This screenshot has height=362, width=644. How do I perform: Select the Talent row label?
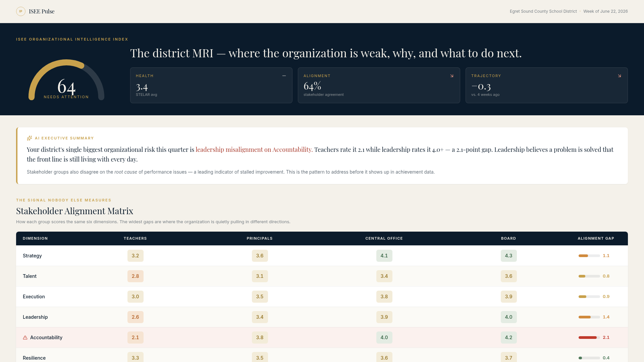30,276
